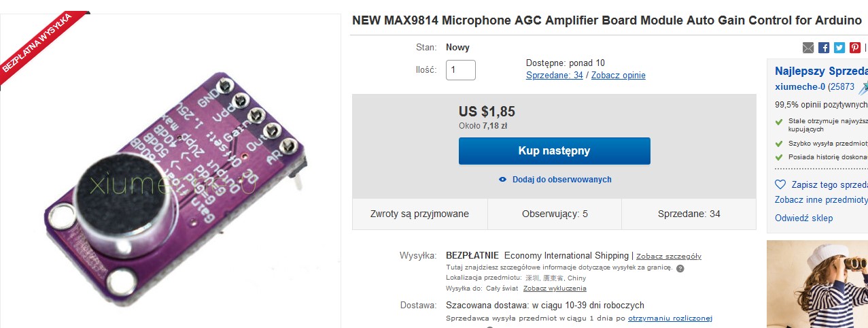
Task: Open seller profile xiumeche-0
Action: coord(799,87)
